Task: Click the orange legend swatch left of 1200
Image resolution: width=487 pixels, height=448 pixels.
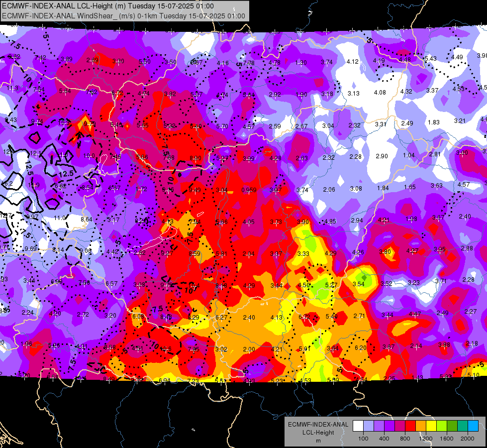Action: pyautogui.click(x=421, y=426)
